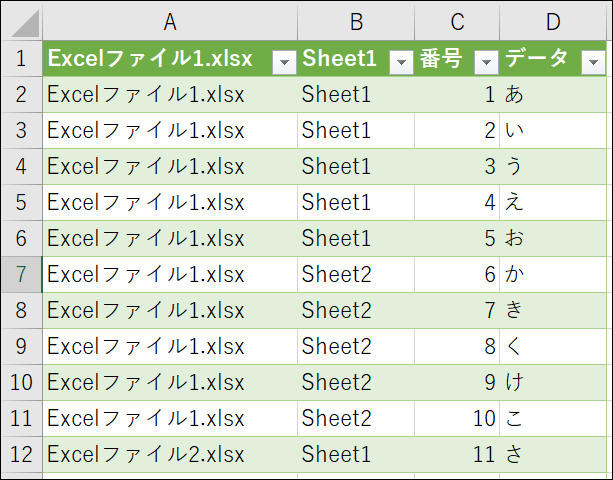
Task: Click the cell containing か
Action: click(x=553, y=274)
